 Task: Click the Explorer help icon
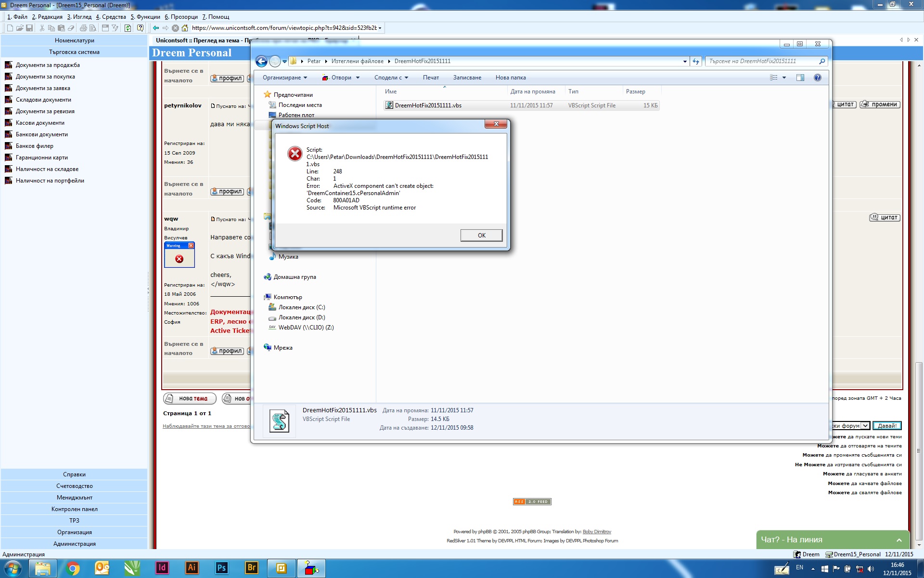(x=817, y=78)
